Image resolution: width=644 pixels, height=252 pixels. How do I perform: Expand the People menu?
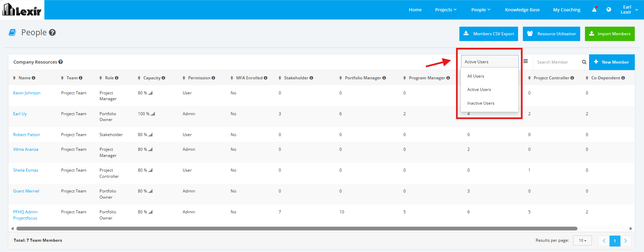[481, 10]
